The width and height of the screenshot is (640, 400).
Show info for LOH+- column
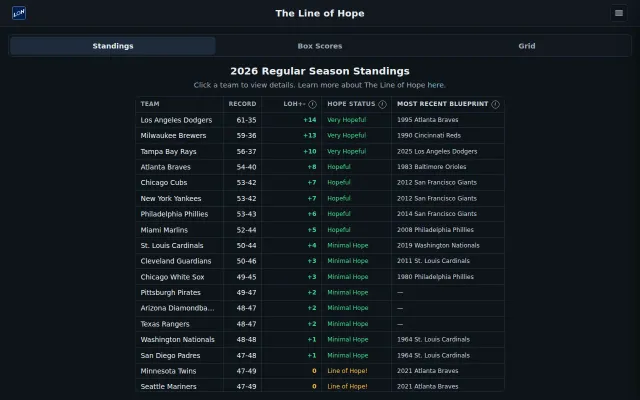313,104
